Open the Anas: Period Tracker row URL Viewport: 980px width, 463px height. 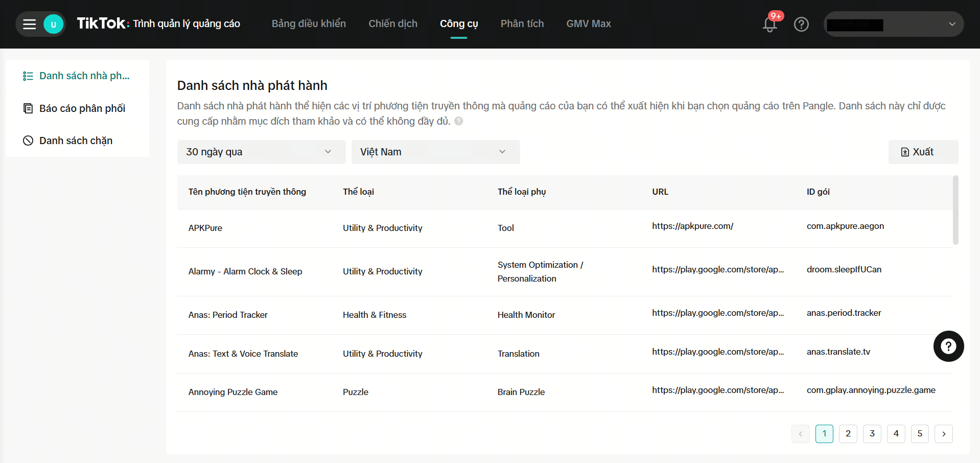(x=718, y=313)
